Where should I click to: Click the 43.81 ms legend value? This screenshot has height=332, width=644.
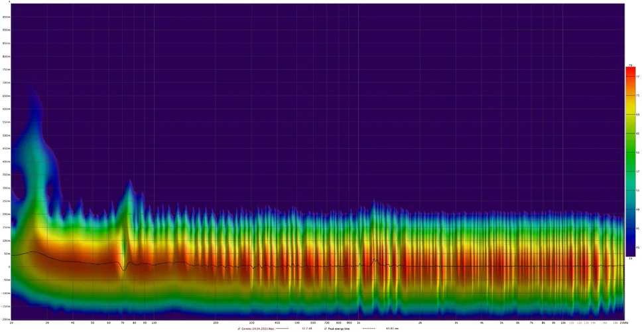click(392, 328)
